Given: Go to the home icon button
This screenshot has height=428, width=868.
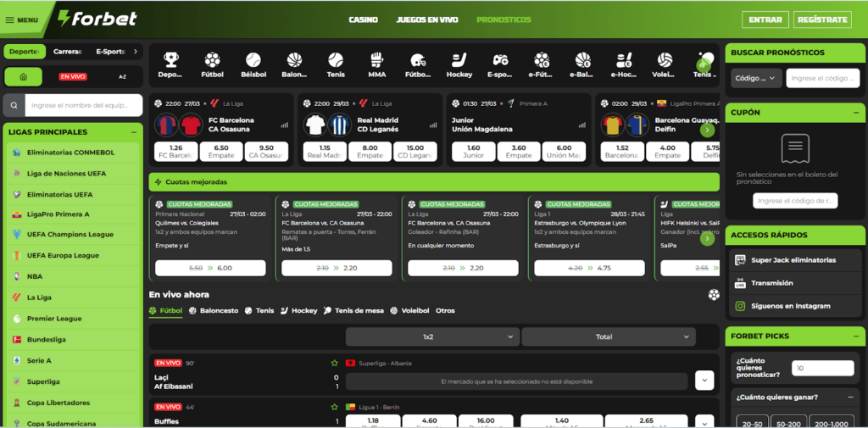Looking at the screenshot, I should [x=23, y=77].
